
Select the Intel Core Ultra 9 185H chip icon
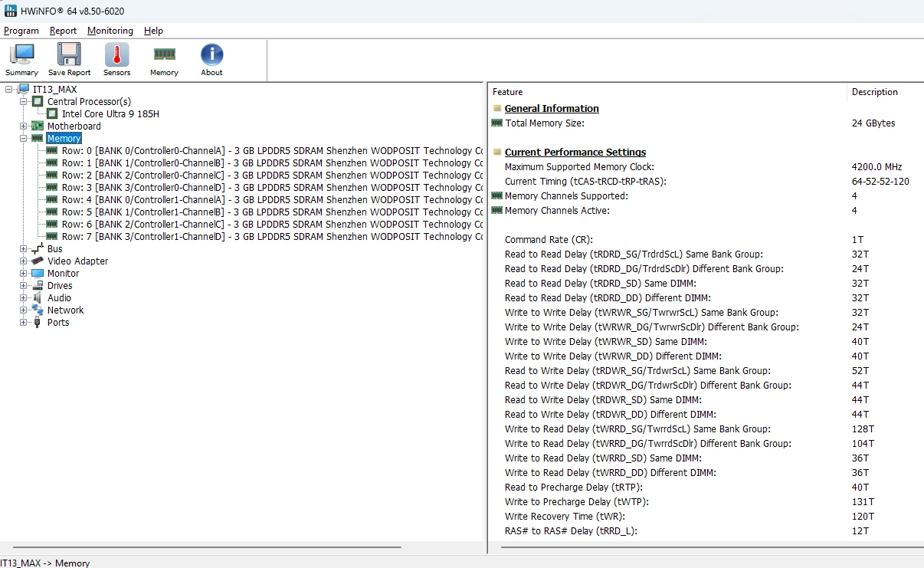point(52,113)
